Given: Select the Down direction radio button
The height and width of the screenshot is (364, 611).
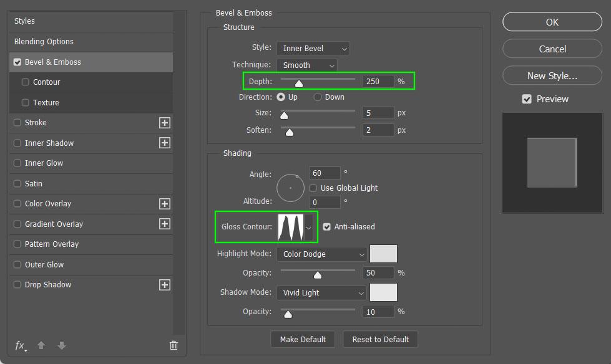Looking at the screenshot, I should [318, 97].
